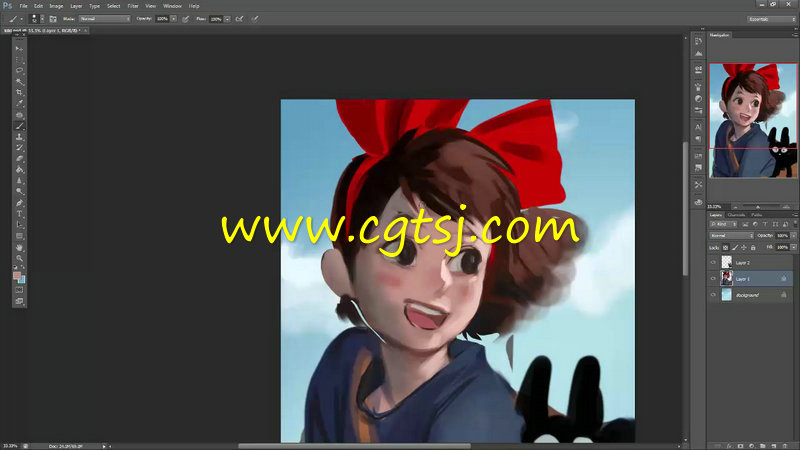Select the Brush tool in toolbox
This screenshot has width=800, height=450.
point(19,126)
